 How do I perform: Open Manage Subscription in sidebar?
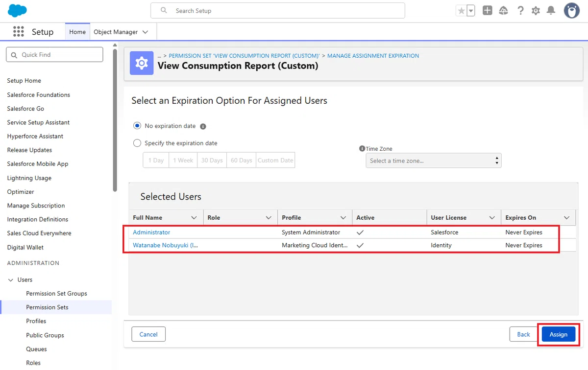click(36, 206)
